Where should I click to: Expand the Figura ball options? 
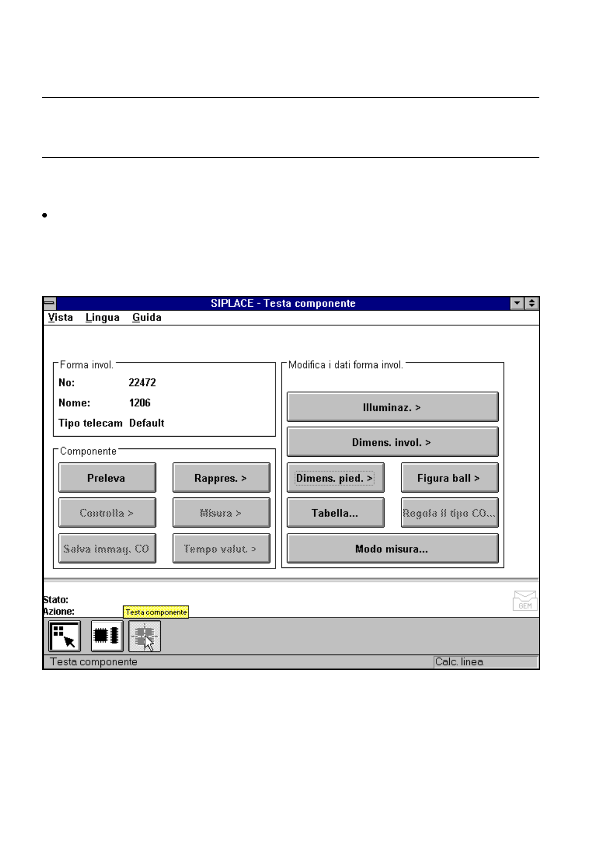point(450,478)
